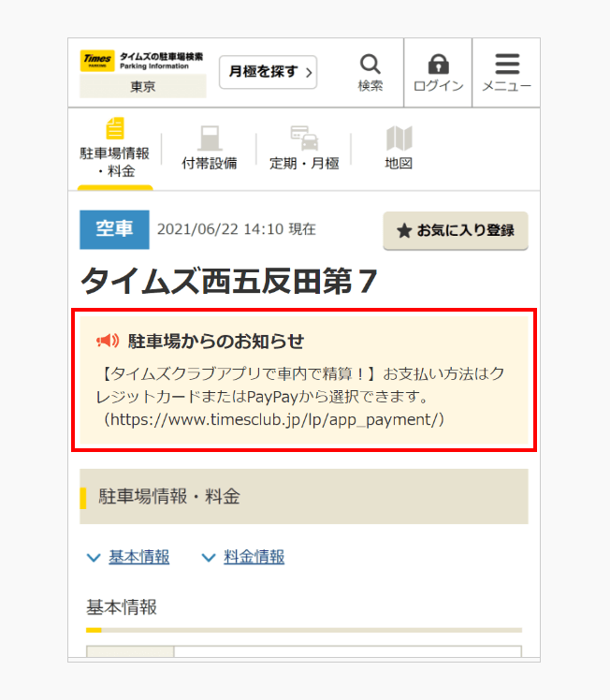This screenshot has height=700, width=610.
Task: Click the login padlock icon
Action: click(438, 64)
